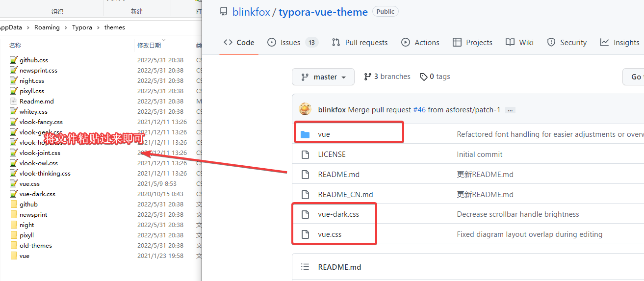The image size is (644, 281).
Task: Click the old-themes folder icon
Action: point(14,245)
